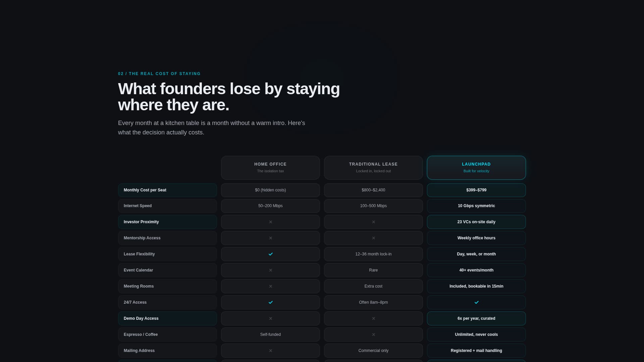This screenshot has height=362, width=644.
Task: Click the Often 8am–8pm cell
Action: pyautogui.click(x=373, y=302)
